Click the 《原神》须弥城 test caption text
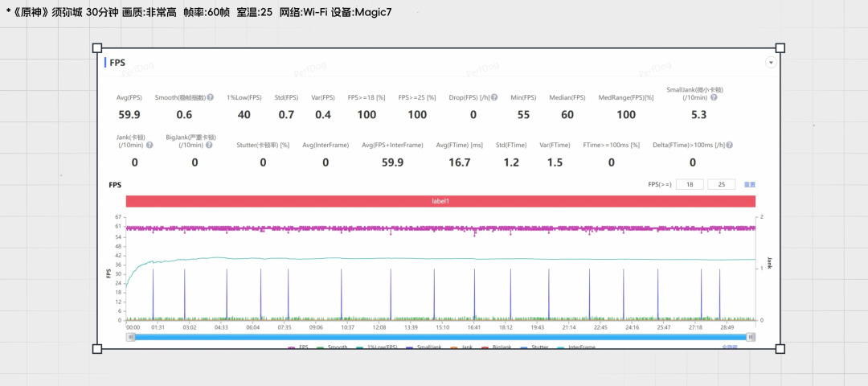 (199, 12)
